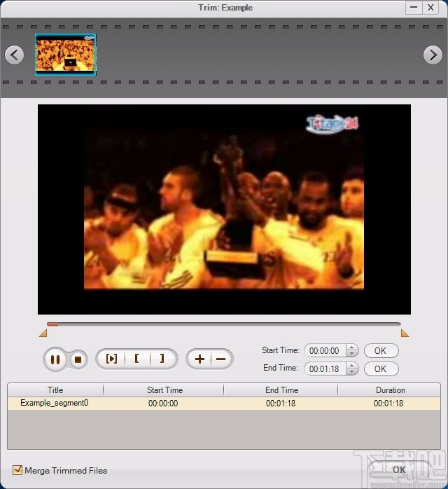Image resolution: width=448 pixels, height=489 pixels.
Task: Click the segment's Duration 00:01:18 cell
Action: (388, 404)
